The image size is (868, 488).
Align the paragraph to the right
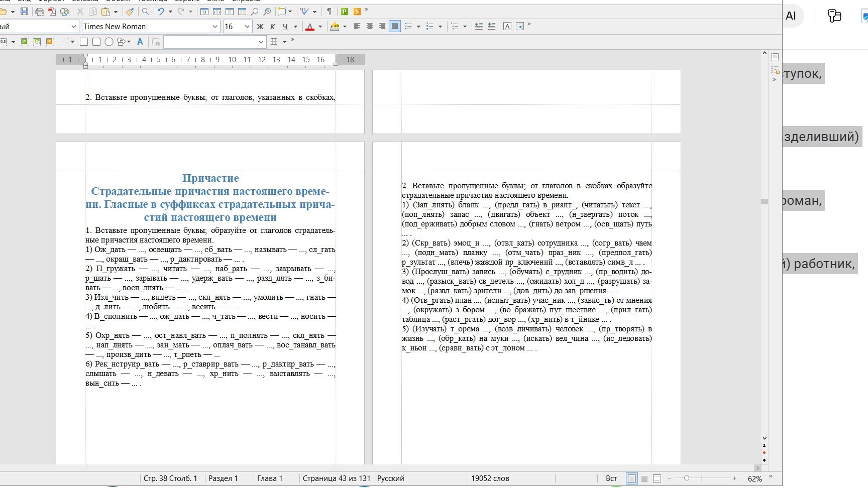pyautogui.click(x=382, y=27)
